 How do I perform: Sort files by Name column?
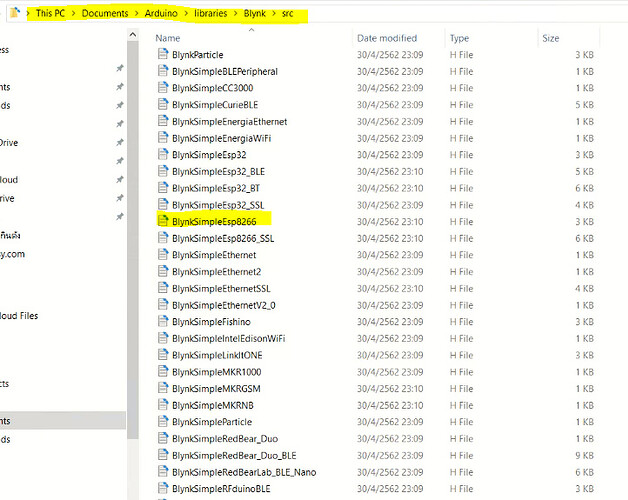click(x=168, y=38)
